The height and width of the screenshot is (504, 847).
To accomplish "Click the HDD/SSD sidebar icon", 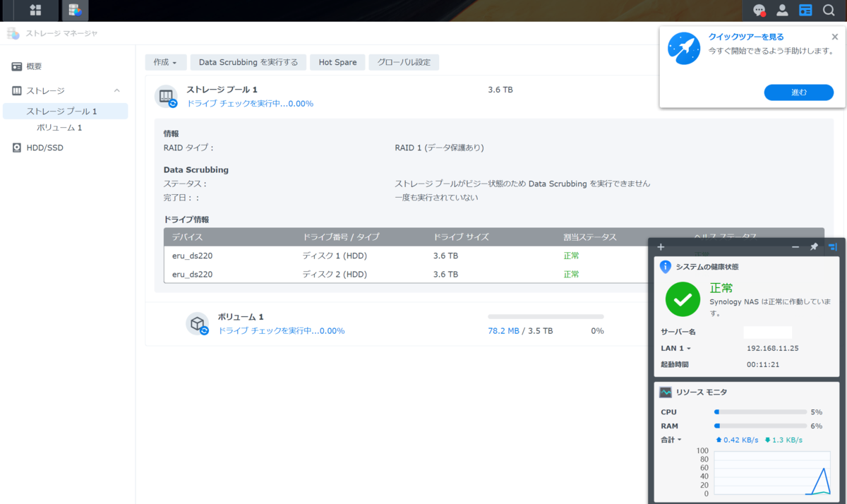I will tap(17, 148).
